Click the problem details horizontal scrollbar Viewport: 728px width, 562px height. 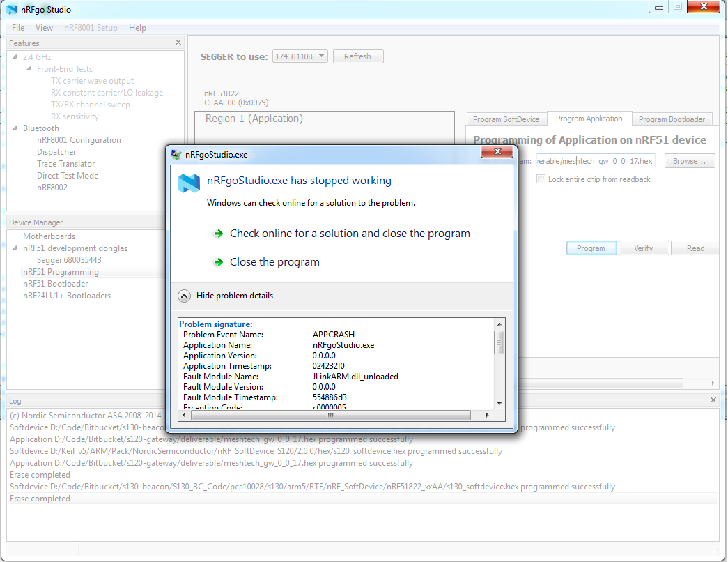pyautogui.click(x=331, y=415)
